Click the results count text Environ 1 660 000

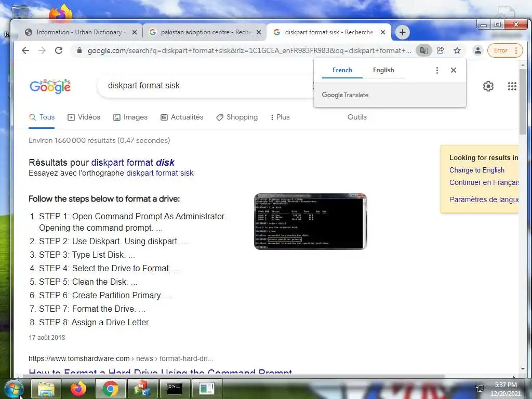(99, 140)
